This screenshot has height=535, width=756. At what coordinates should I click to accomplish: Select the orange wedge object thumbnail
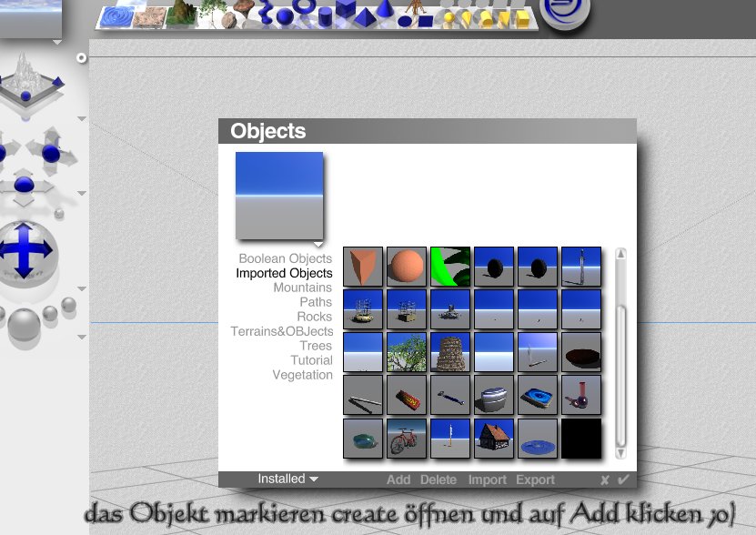click(x=363, y=267)
